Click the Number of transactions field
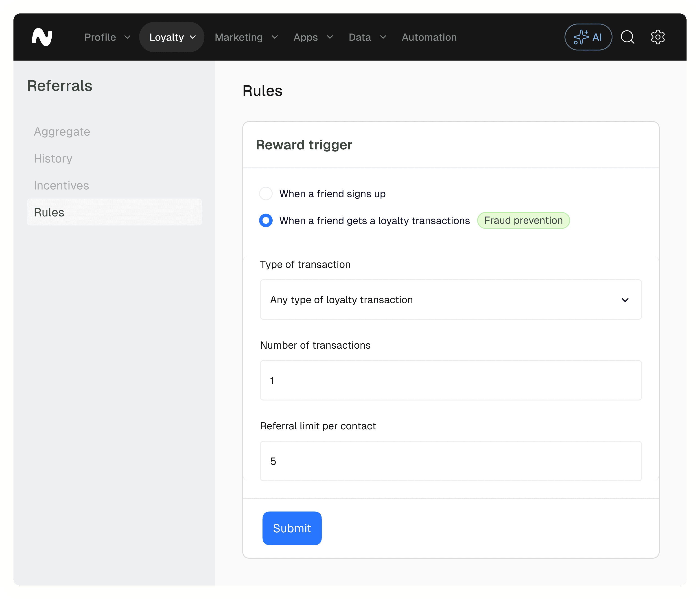 [x=450, y=380]
